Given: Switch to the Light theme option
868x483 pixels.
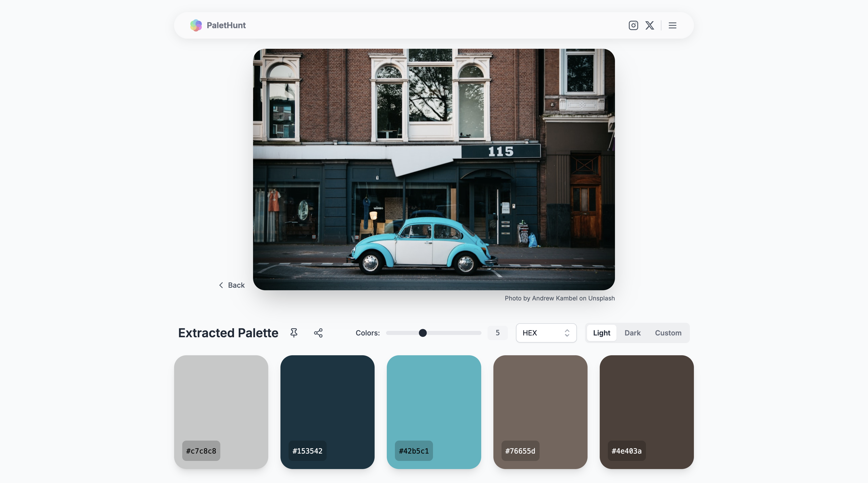Looking at the screenshot, I should coord(602,333).
